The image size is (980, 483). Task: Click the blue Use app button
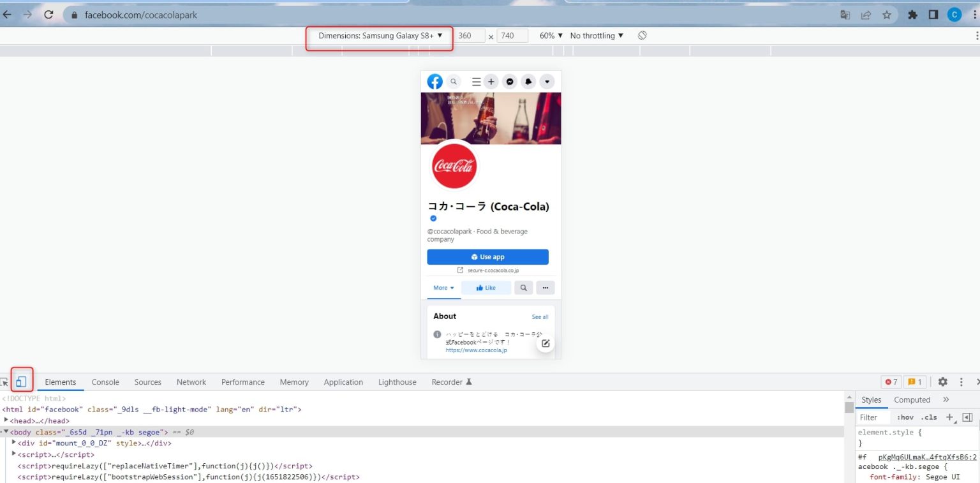point(488,256)
